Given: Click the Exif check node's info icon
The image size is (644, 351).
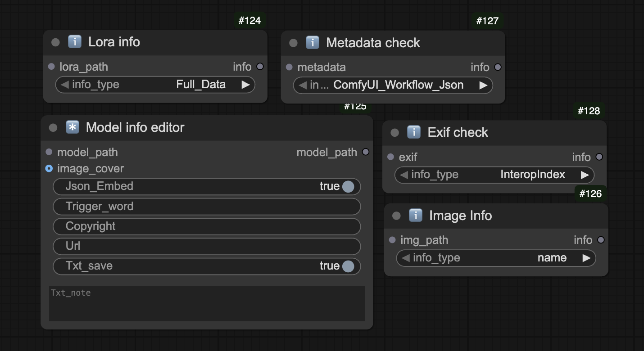Looking at the screenshot, I should click(413, 132).
